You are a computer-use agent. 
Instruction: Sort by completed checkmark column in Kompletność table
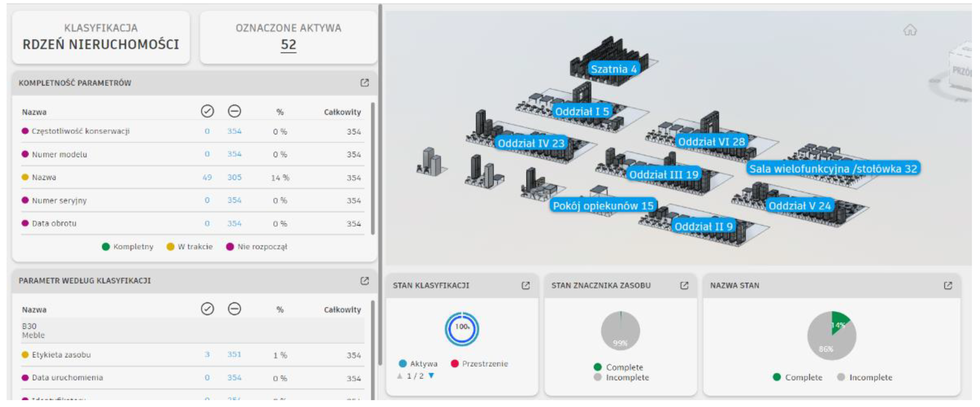pos(207,111)
